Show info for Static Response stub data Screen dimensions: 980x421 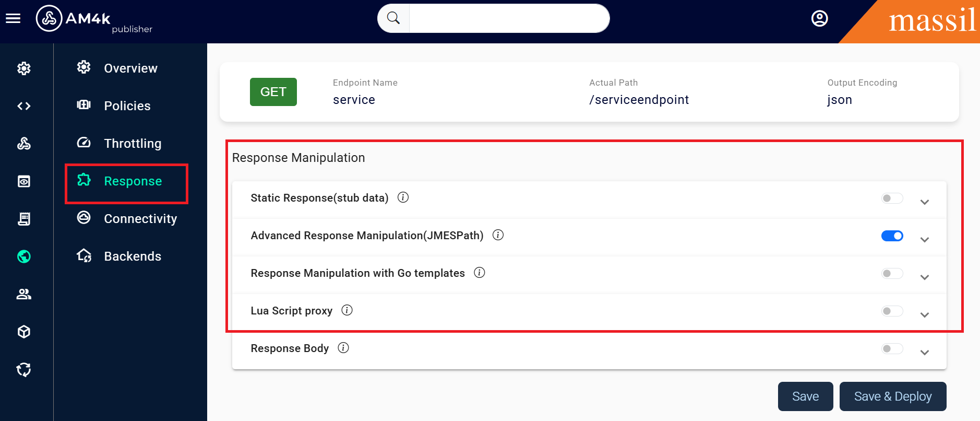coord(403,197)
